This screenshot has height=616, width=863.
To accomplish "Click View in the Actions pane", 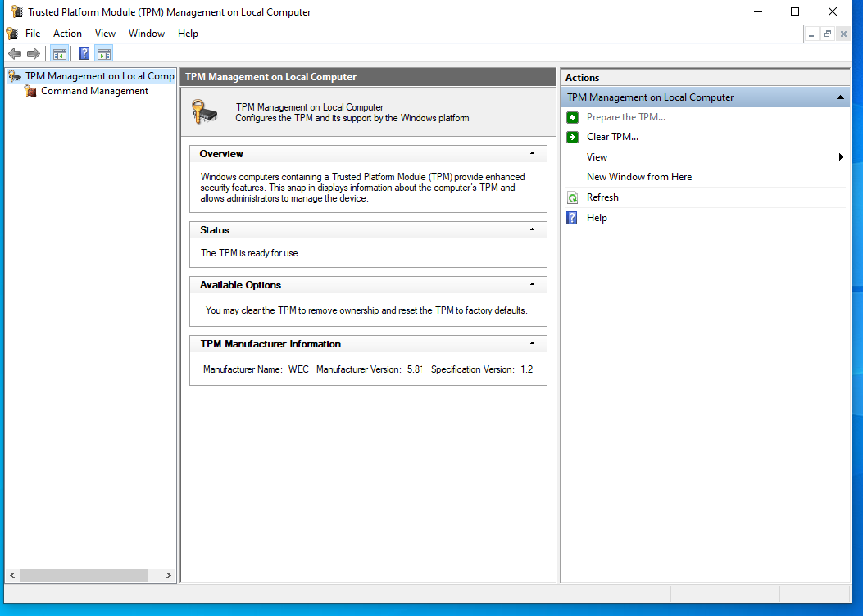I will click(597, 157).
